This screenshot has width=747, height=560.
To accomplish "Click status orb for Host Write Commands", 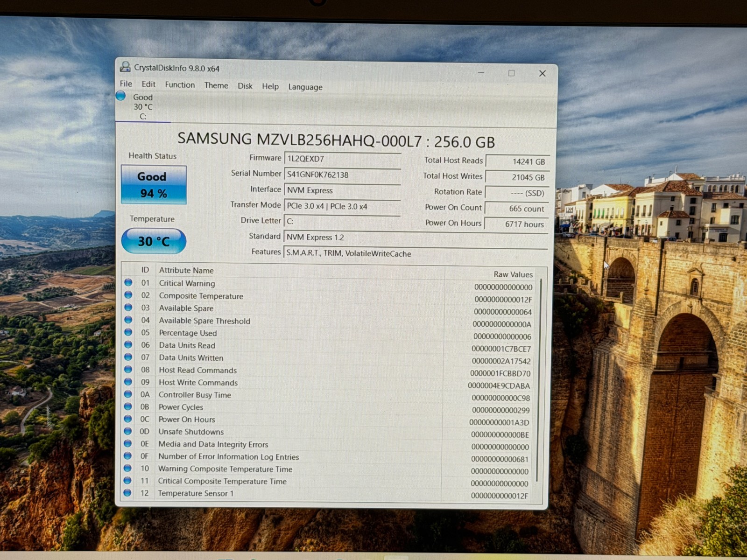I will [128, 382].
